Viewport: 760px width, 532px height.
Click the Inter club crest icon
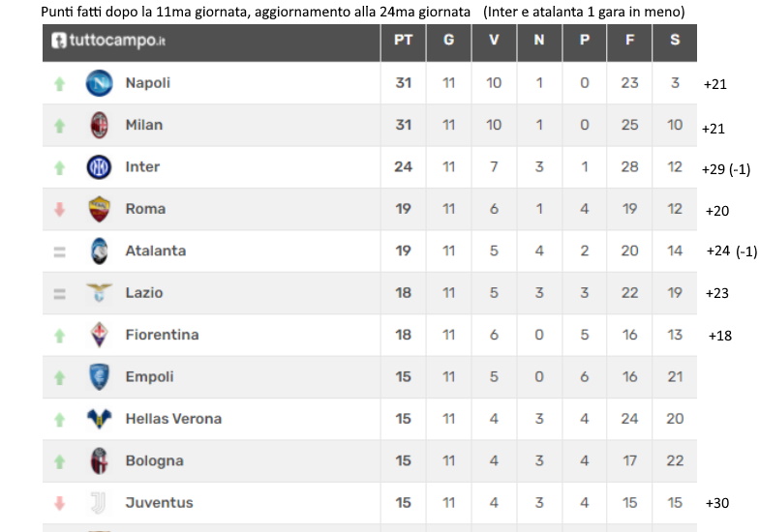[x=99, y=167]
